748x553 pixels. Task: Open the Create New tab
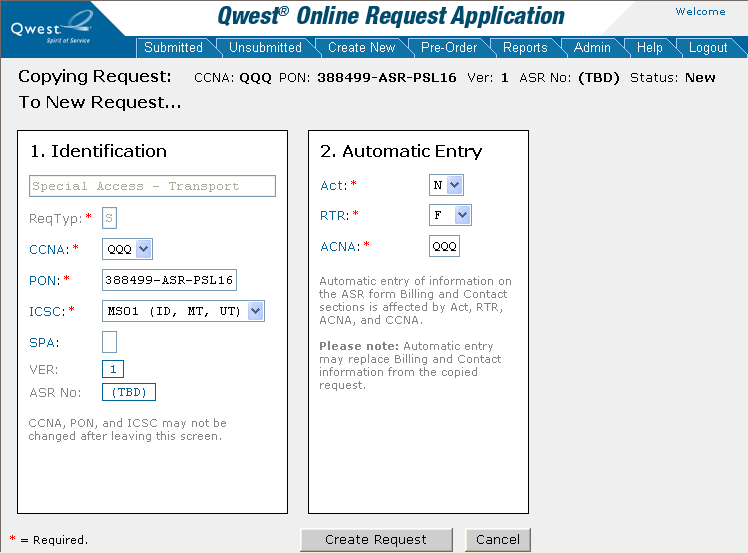click(361, 47)
